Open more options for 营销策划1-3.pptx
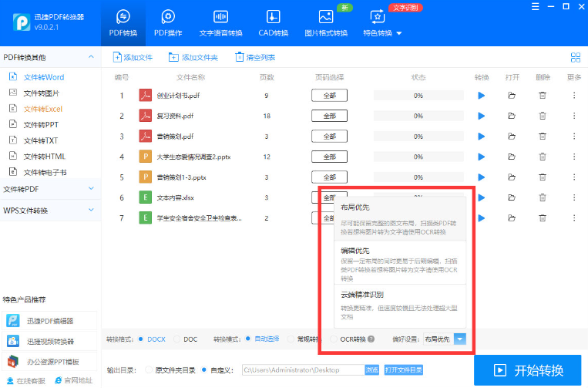The image size is (588, 388). tap(574, 177)
